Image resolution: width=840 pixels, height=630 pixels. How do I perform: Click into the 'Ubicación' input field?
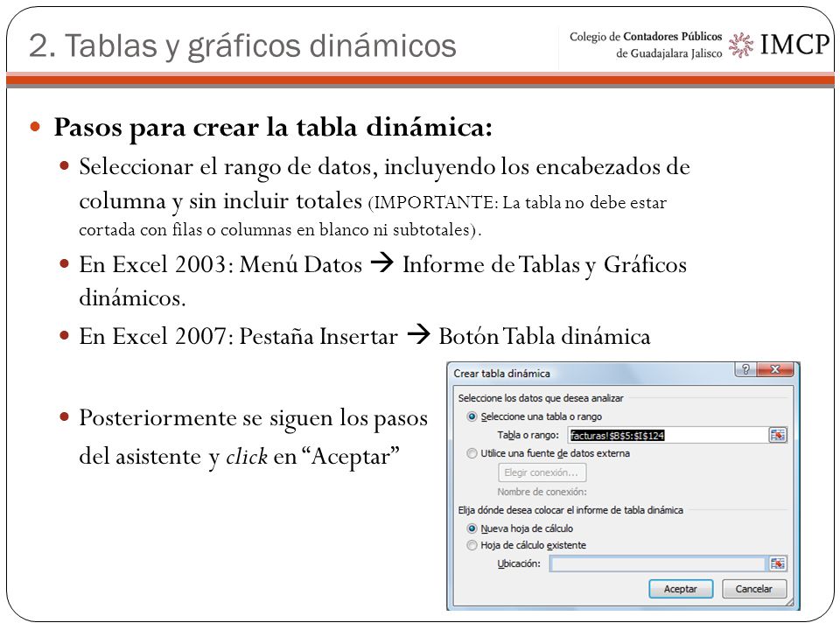coord(658,563)
